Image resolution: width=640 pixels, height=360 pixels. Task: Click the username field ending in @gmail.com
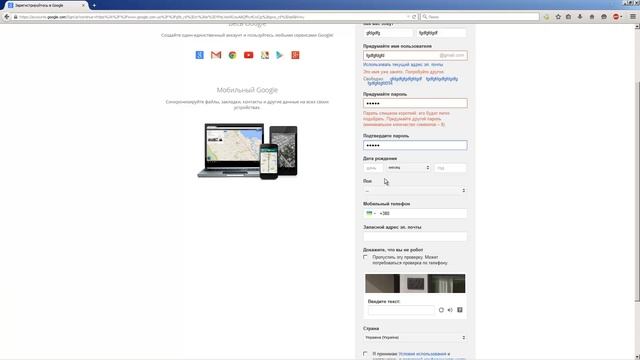point(415,55)
